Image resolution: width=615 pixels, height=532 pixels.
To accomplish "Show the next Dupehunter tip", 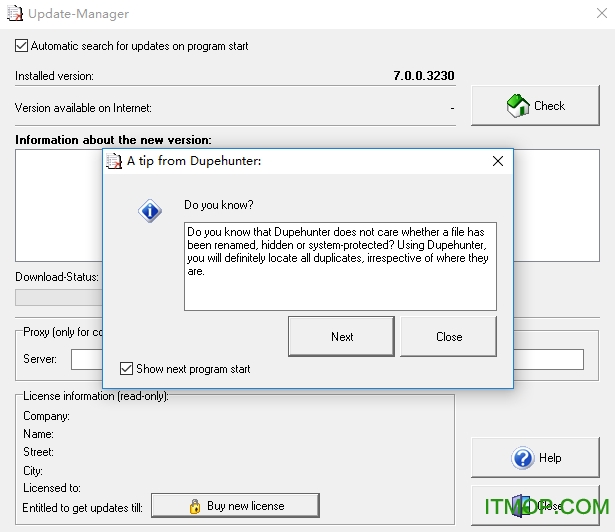I will click(342, 337).
